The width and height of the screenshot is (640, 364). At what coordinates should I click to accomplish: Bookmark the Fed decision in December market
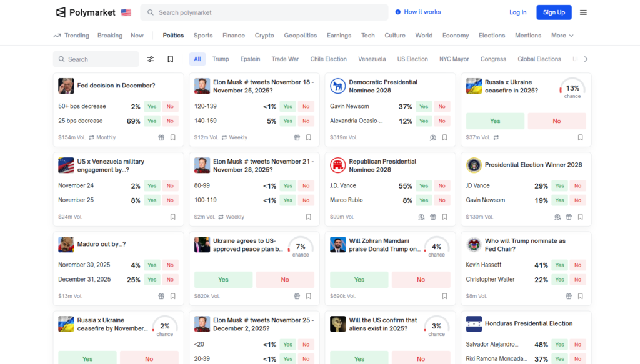[x=173, y=137]
